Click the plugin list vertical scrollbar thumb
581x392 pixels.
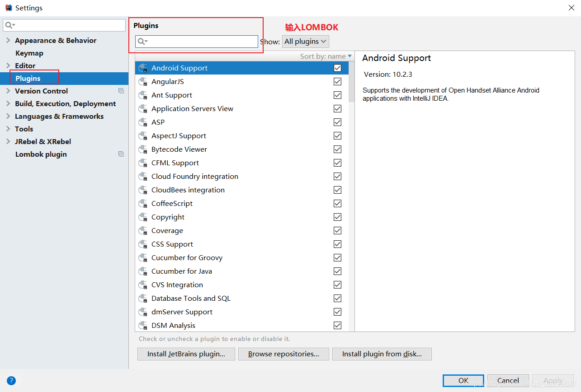352,81
